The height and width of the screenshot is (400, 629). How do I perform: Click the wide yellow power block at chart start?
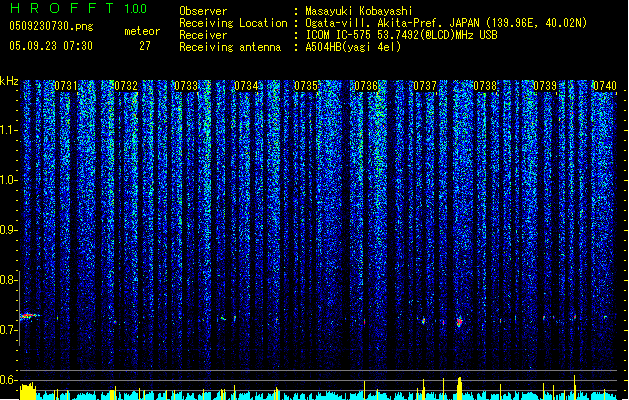(x=28, y=392)
